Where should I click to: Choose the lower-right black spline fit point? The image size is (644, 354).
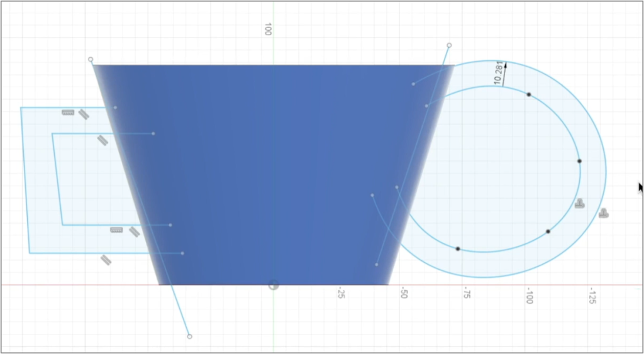click(548, 231)
